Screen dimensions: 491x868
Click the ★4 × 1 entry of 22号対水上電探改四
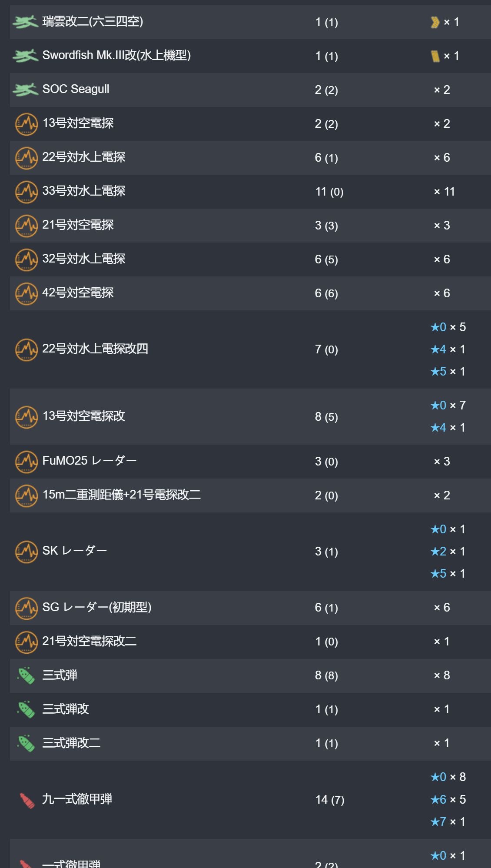pos(448,349)
